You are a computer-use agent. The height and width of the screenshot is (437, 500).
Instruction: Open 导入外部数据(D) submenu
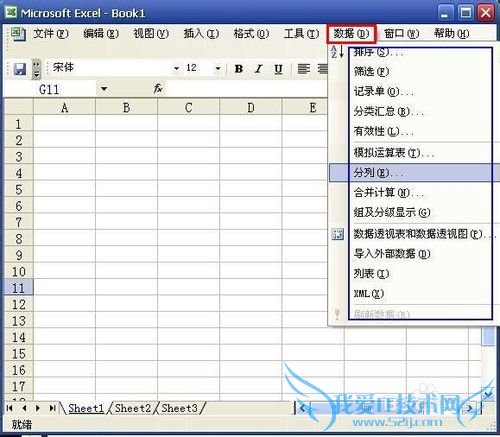[413, 254]
